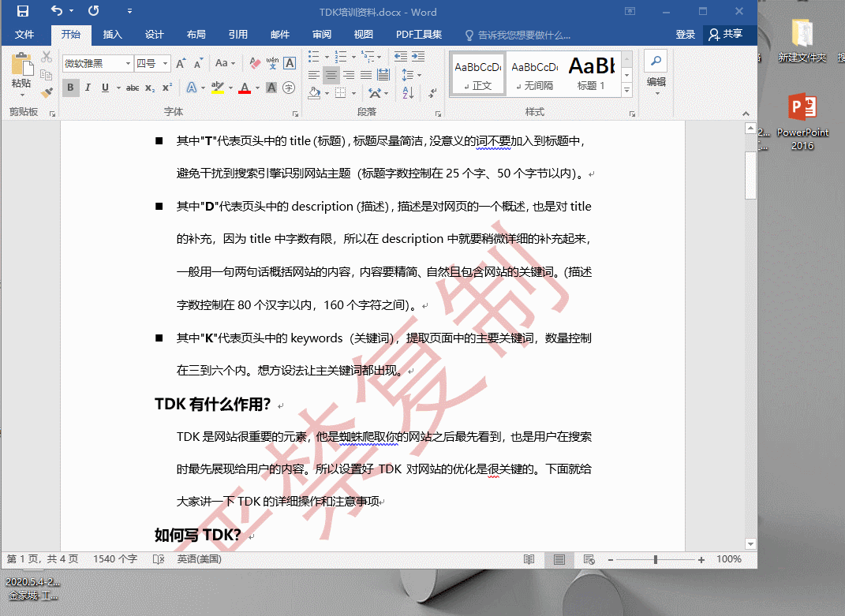Switch to the 插入 ribbon tab
Image resolution: width=845 pixels, height=616 pixels.
[x=114, y=34]
